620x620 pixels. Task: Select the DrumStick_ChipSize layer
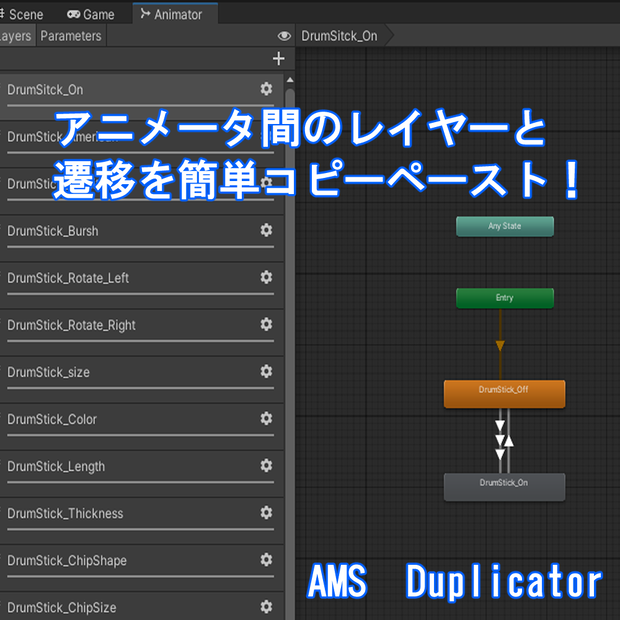pos(142,606)
